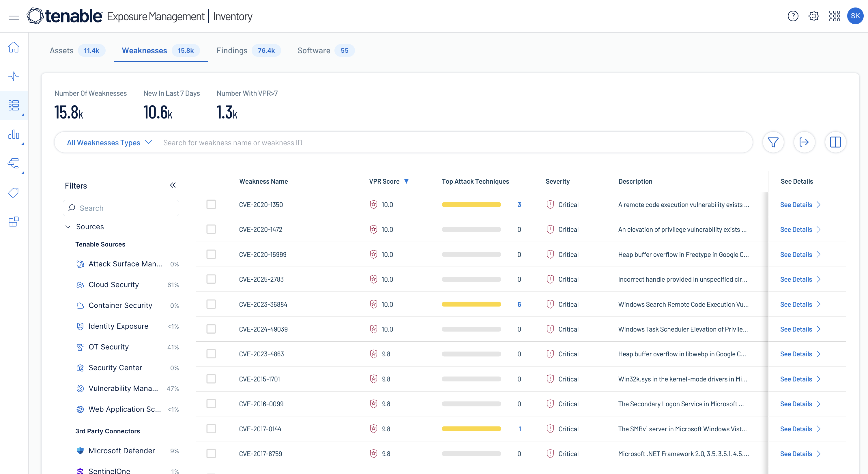Viewport: 868px width, 474px height.
Task: Open the apps grid icon
Action: click(834, 16)
